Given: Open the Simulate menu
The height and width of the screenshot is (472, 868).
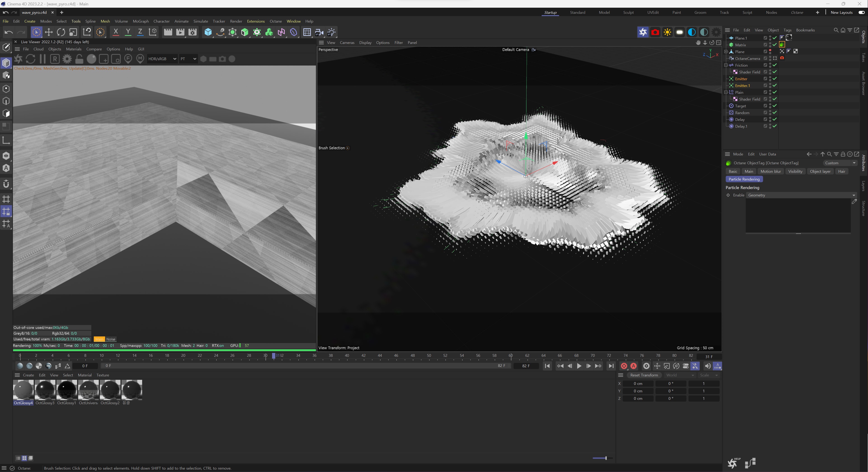Looking at the screenshot, I should tap(200, 21).
